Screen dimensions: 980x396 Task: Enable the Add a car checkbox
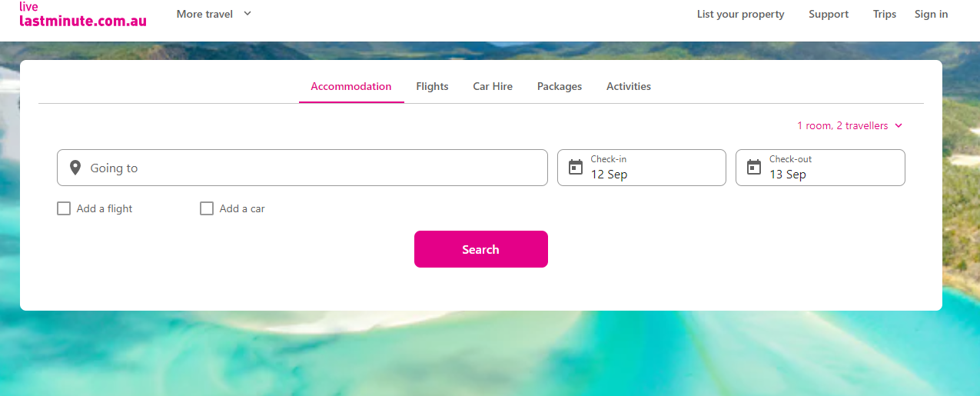[x=207, y=208]
